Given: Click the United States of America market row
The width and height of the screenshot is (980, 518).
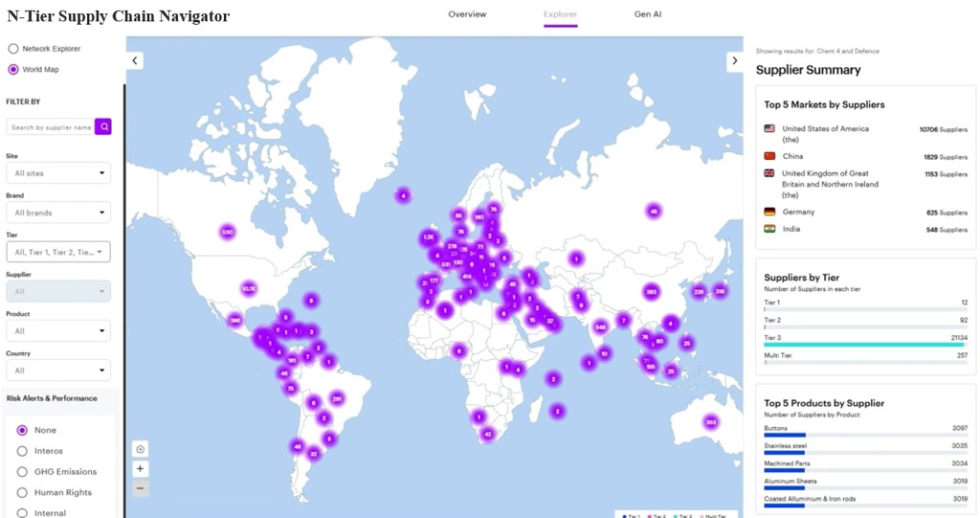Looking at the screenshot, I should 865,134.
